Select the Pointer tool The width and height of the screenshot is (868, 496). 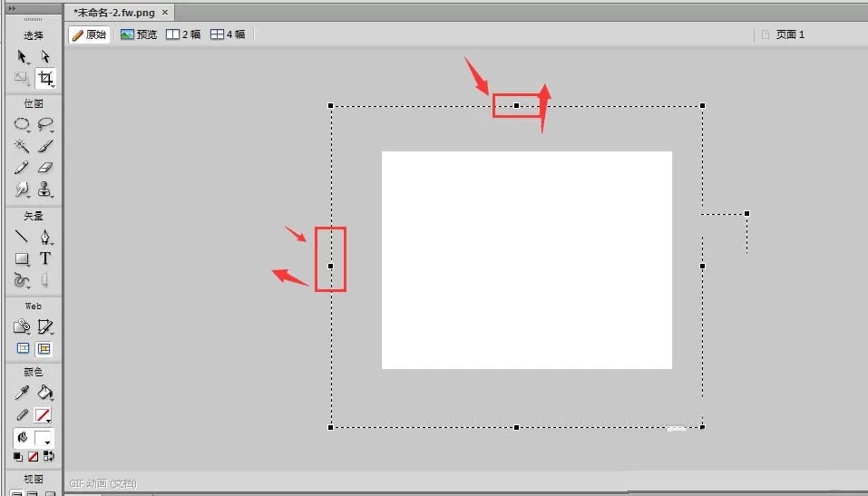(22, 56)
